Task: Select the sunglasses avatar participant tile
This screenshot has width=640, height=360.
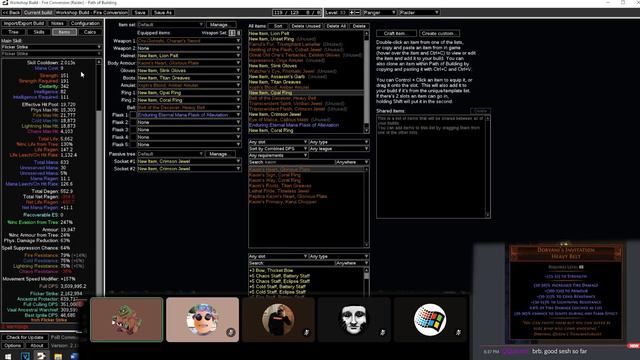Action: pos(202,320)
